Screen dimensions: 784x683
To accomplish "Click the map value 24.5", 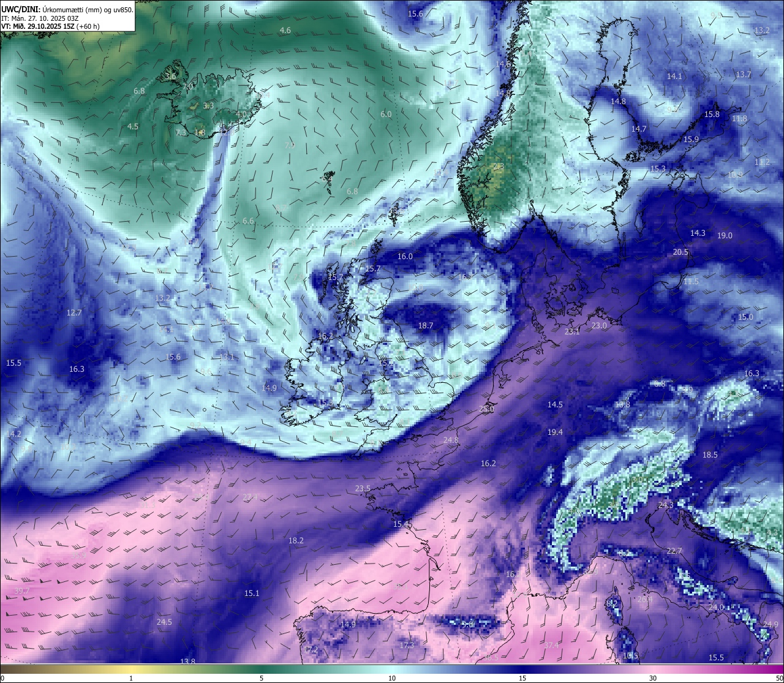I will click(164, 622).
